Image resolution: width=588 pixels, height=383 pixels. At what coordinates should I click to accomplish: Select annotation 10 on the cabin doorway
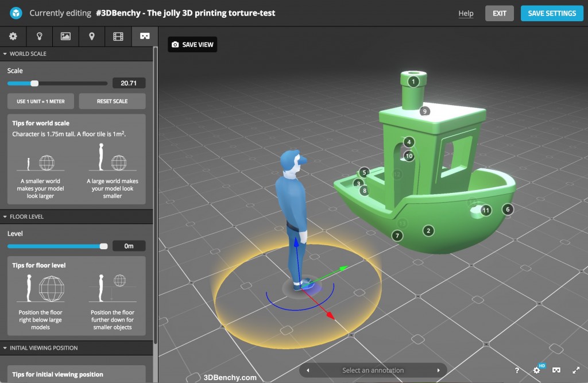(409, 156)
